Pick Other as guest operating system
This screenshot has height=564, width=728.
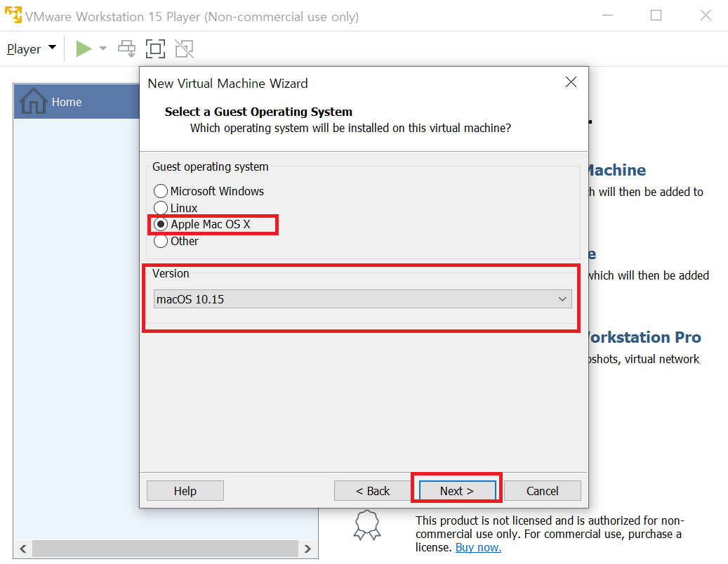click(x=161, y=241)
